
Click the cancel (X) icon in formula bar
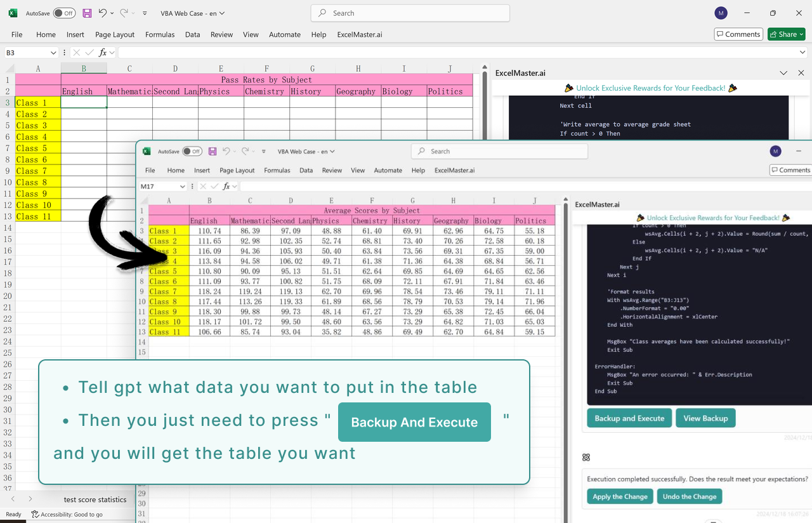click(x=76, y=53)
